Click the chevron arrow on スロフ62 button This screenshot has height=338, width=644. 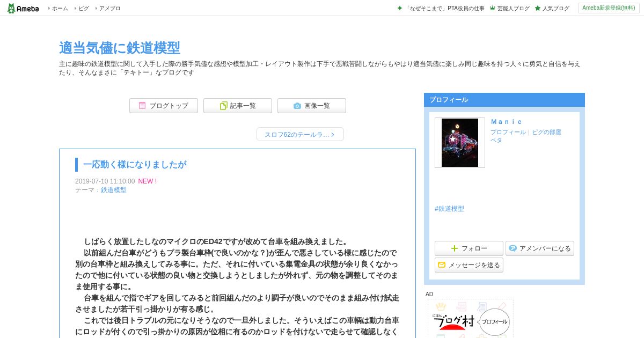coord(333,135)
